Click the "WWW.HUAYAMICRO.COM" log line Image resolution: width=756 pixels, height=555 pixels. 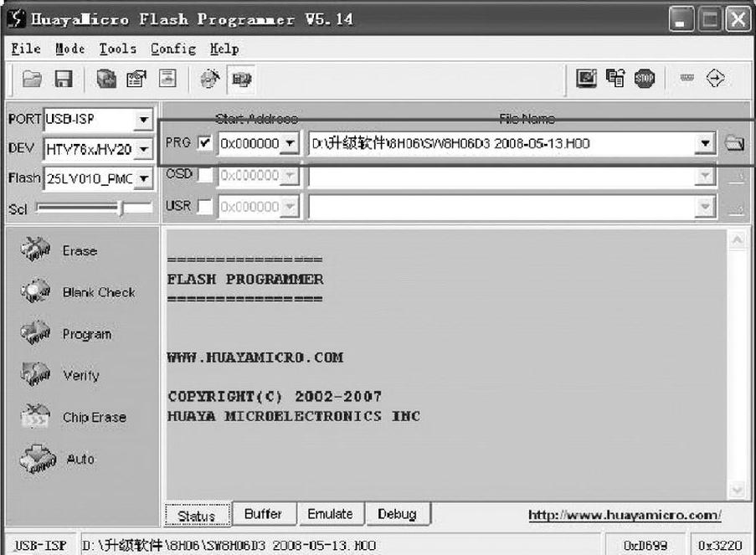coord(255,357)
